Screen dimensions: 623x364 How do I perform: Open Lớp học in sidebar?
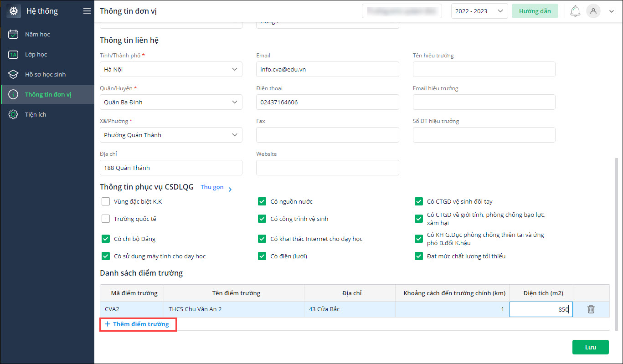click(47, 55)
